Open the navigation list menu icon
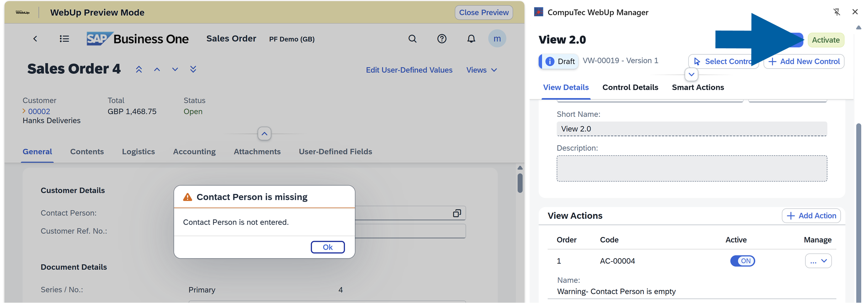The image size is (868, 303). pos(64,39)
